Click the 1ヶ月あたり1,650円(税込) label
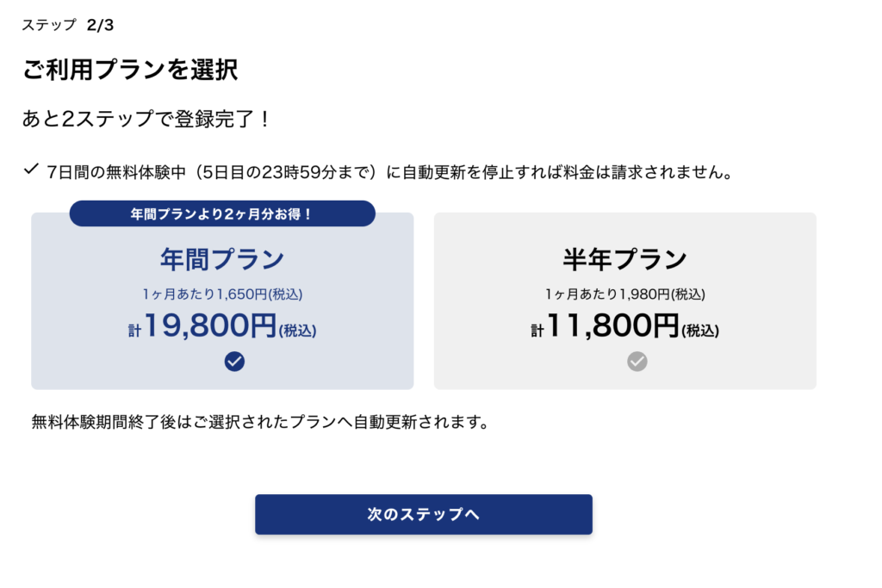Image resolution: width=882 pixels, height=588 pixels. click(223, 294)
